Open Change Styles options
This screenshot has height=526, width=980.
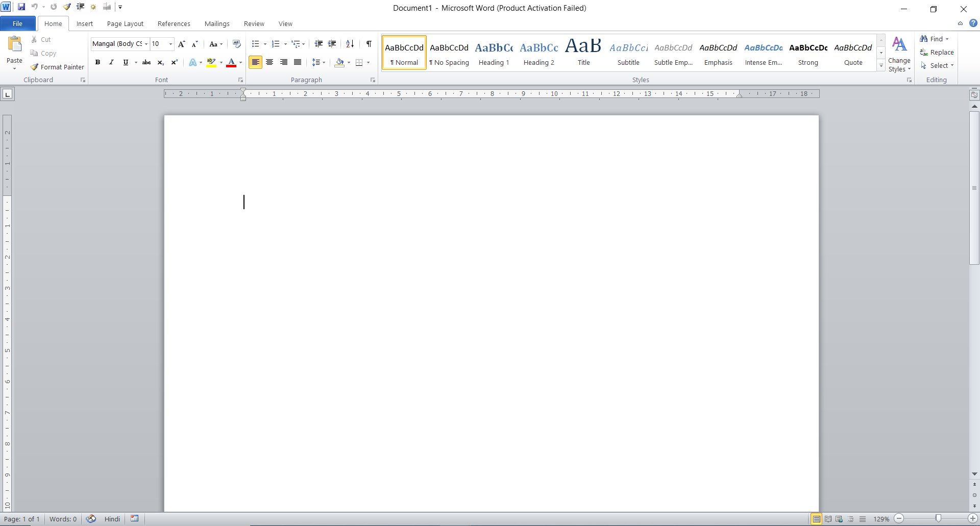899,53
